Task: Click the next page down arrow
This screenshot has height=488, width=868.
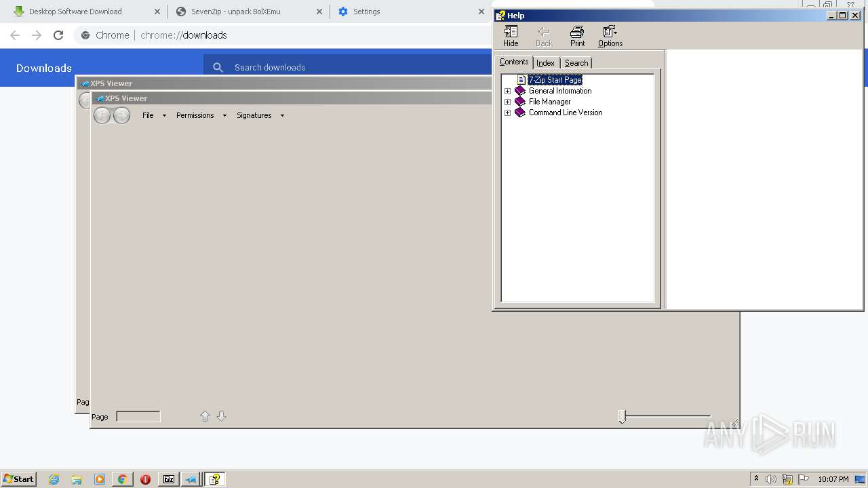Action: coord(221,416)
